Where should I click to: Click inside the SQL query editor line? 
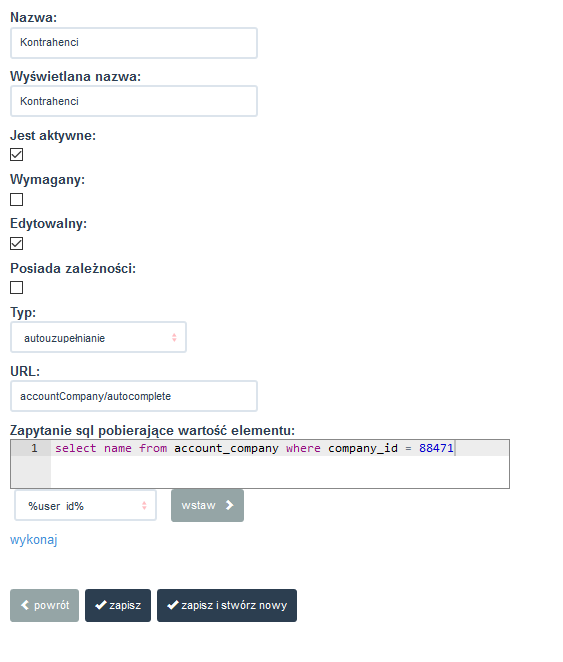(280, 448)
